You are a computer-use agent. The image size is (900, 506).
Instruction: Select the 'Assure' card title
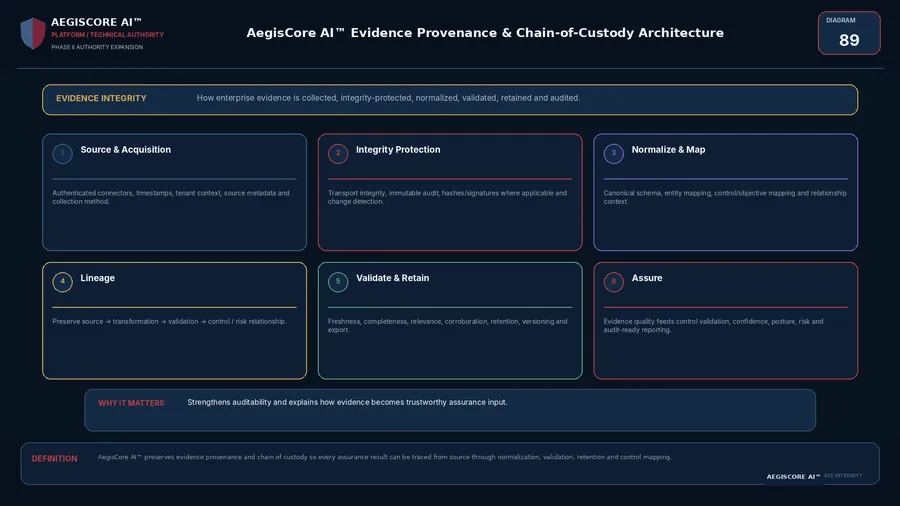coord(647,278)
